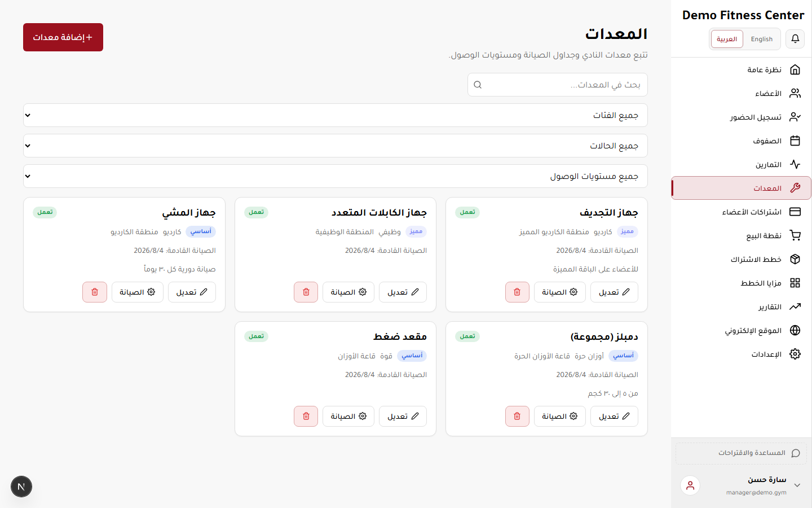This screenshot has height=508, width=812.
Task: Switch language to English
Action: click(761, 39)
